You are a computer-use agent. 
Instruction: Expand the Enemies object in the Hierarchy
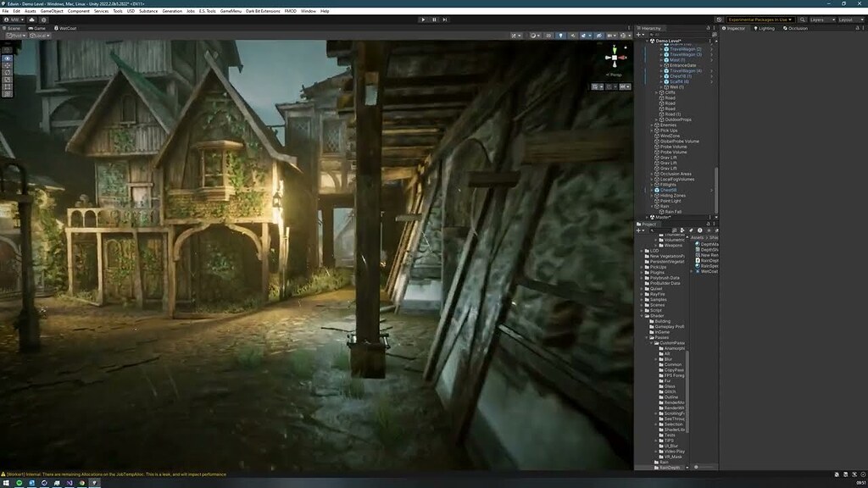652,125
